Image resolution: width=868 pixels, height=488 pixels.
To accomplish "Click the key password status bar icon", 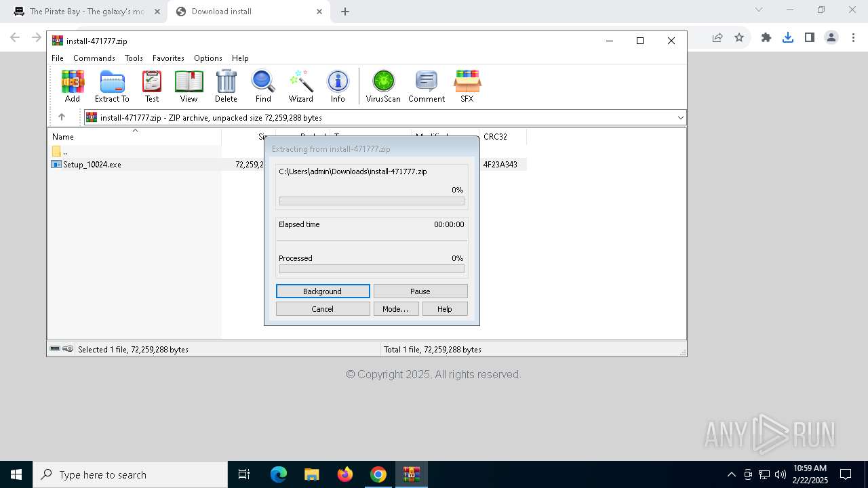I will (68, 348).
